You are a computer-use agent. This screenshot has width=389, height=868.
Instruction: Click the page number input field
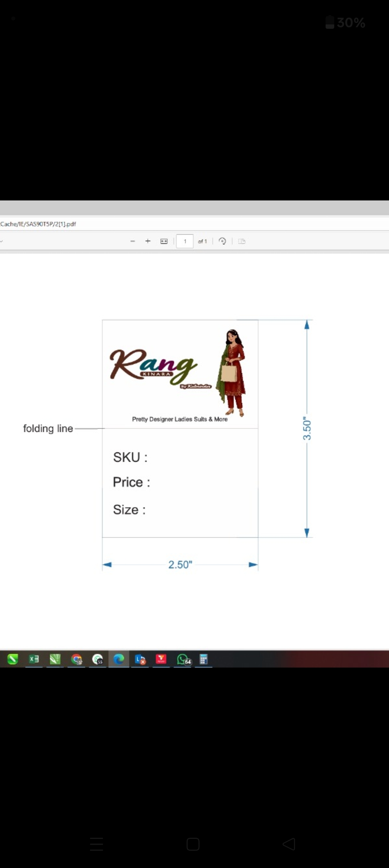185,241
